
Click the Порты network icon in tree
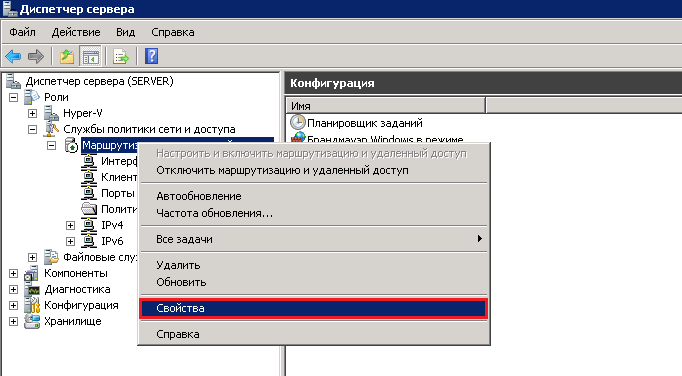pyautogui.click(x=89, y=193)
